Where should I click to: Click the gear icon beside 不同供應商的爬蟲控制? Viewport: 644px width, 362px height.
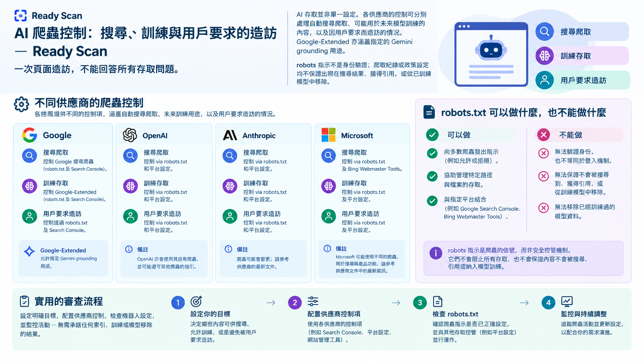coord(21,104)
